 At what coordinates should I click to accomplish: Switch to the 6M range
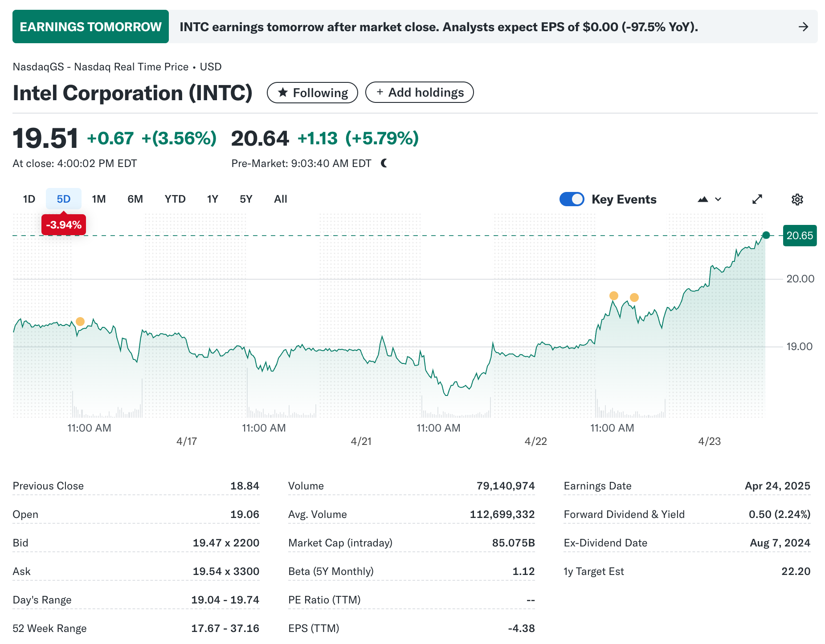point(135,199)
